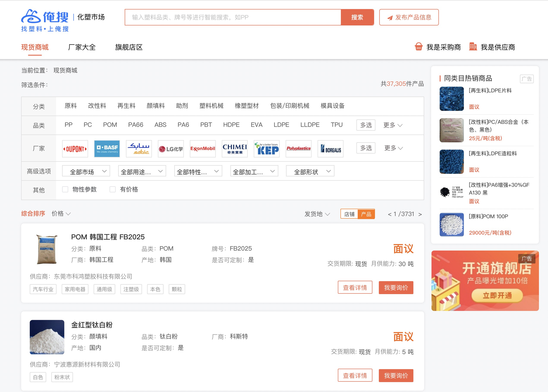This screenshot has height=392, width=548.
Task: Expand the 全部形状 dropdown
Action: click(x=310, y=171)
